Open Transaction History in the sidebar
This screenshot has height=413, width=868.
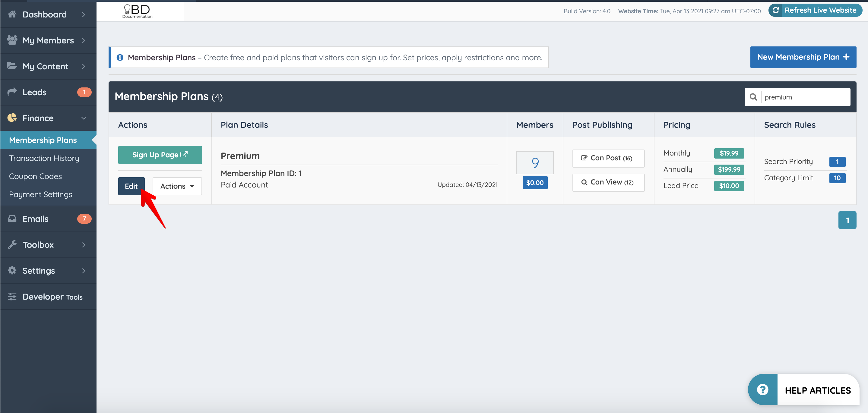point(44,158)
